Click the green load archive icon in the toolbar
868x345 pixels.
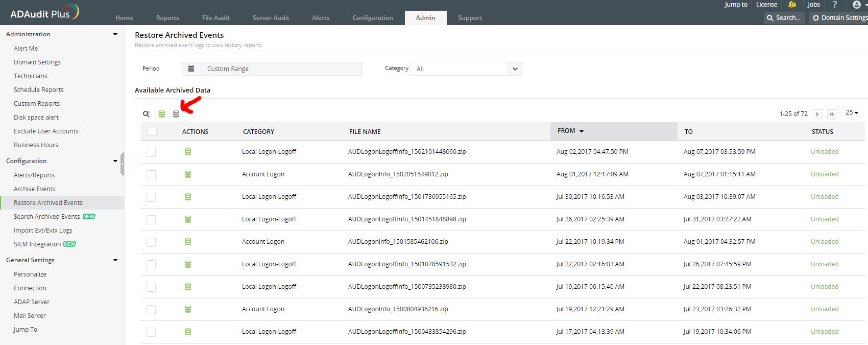coord(162,114)
